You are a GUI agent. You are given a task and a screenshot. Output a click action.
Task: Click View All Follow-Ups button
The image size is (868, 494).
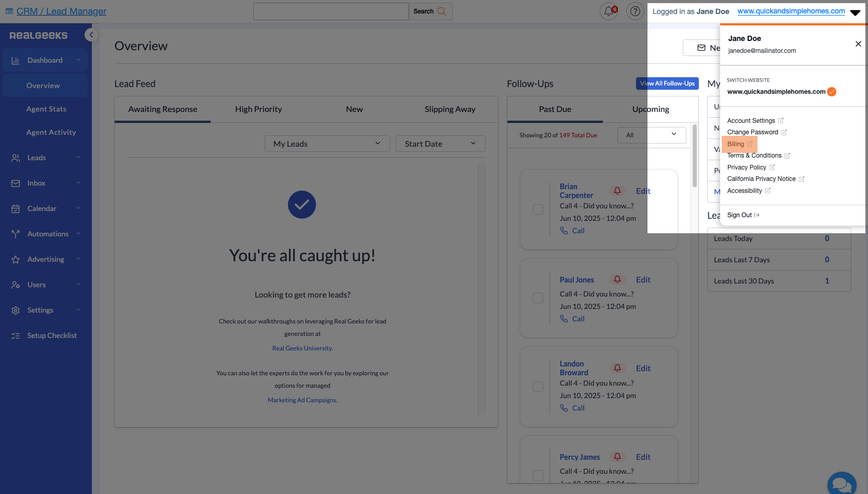pos(667,83)
